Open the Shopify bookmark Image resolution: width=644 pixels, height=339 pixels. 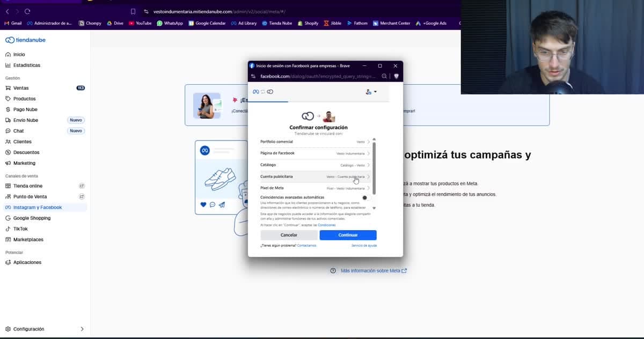coord(308,23)
